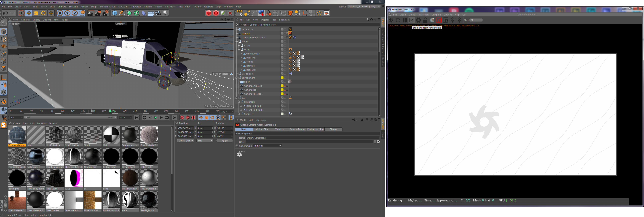Open Live Viewer render settings gear
The height and width of the screenshot is (217, 644).
418,20
